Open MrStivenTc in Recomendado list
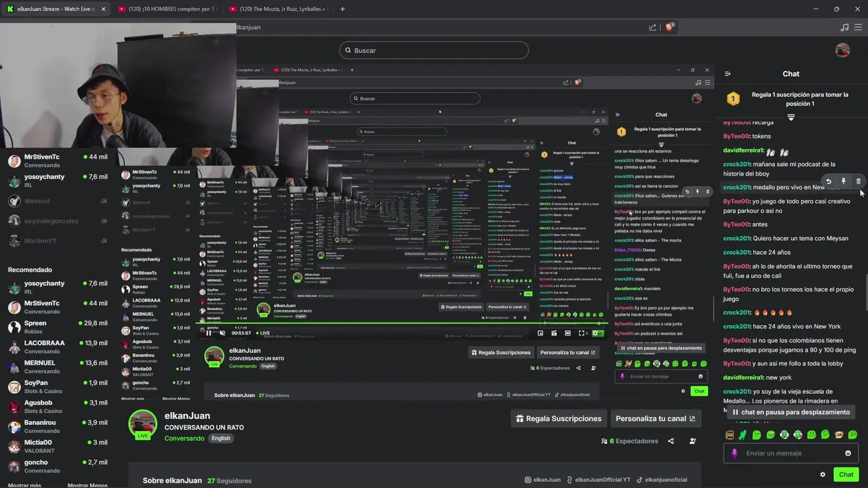Viewport: 868px width, 488px height. (x=58, y=307)
